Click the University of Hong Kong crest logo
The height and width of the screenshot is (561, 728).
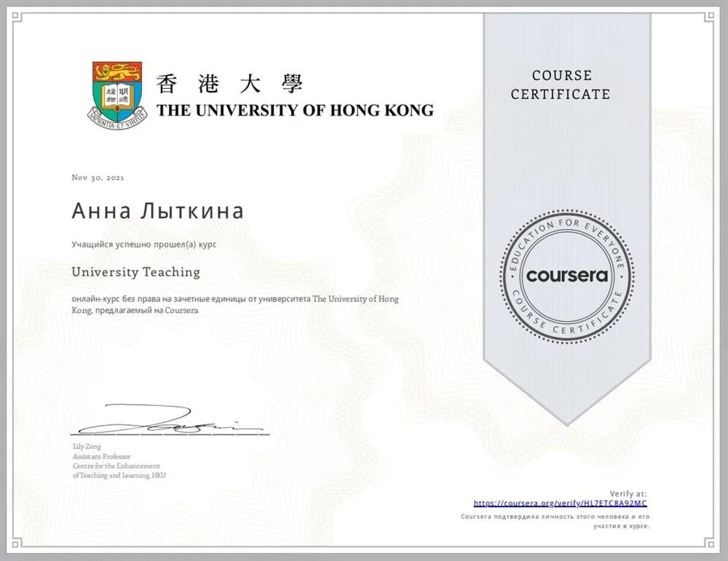coord(117,95)
